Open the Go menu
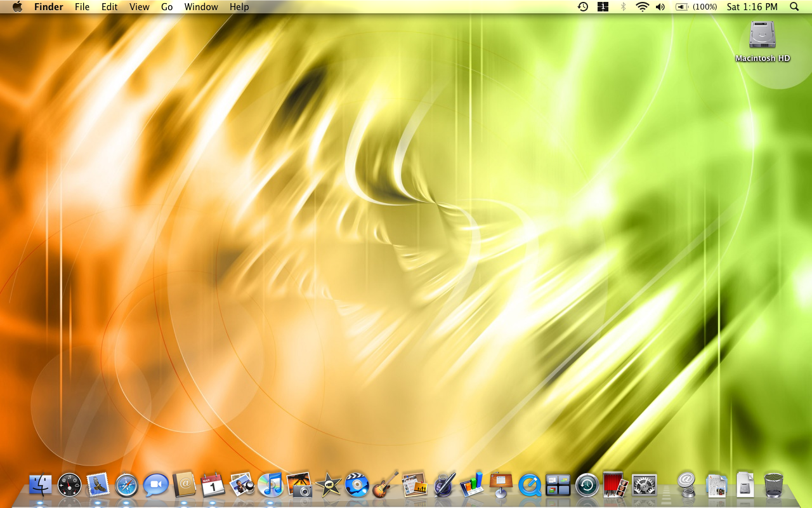 coord(167,7)
